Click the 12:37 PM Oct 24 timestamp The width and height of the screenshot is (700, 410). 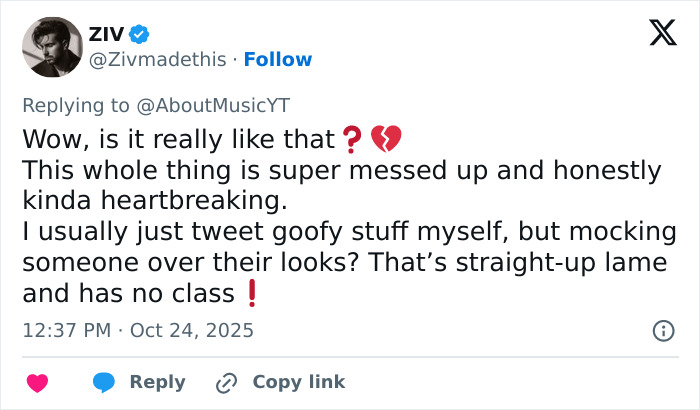pyautogui.click(x=137, y=329)
